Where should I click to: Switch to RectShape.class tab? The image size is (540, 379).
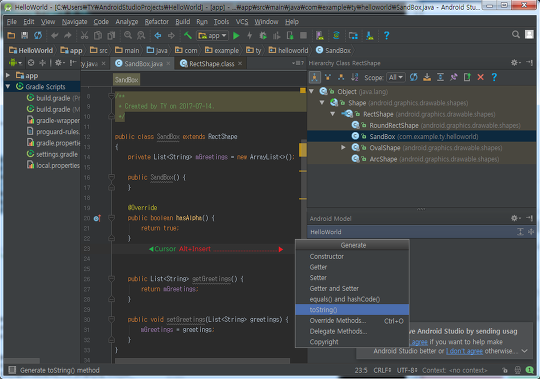(x=211, y=64)
